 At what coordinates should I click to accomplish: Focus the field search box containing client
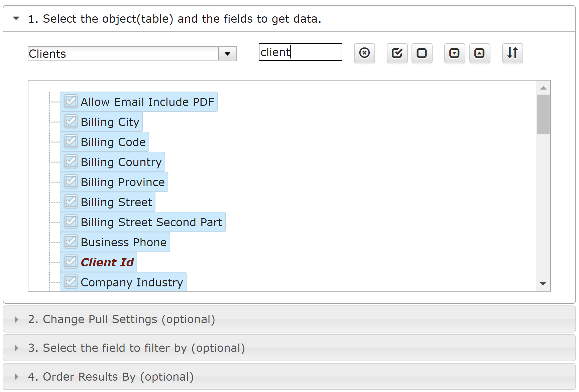pyautogui.click(x=300, y=52)
